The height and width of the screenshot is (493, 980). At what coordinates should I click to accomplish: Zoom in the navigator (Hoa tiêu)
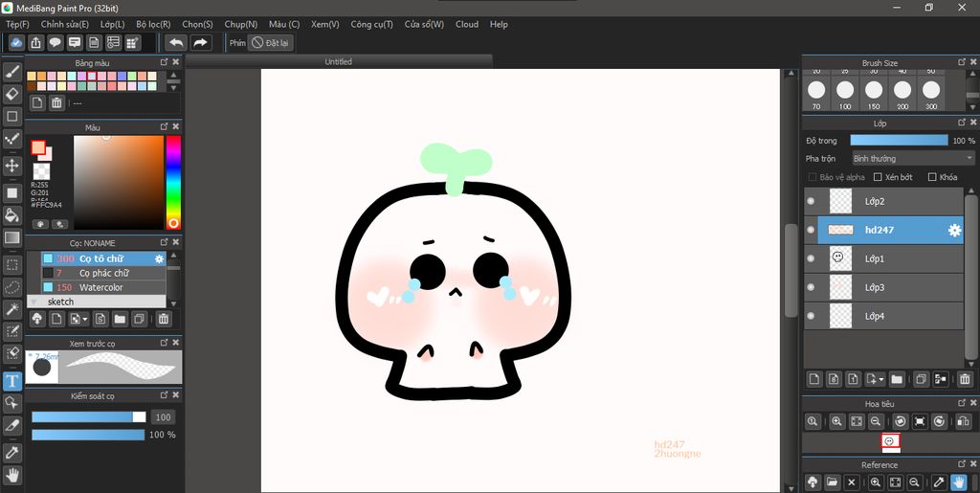[x=836, y=422]
